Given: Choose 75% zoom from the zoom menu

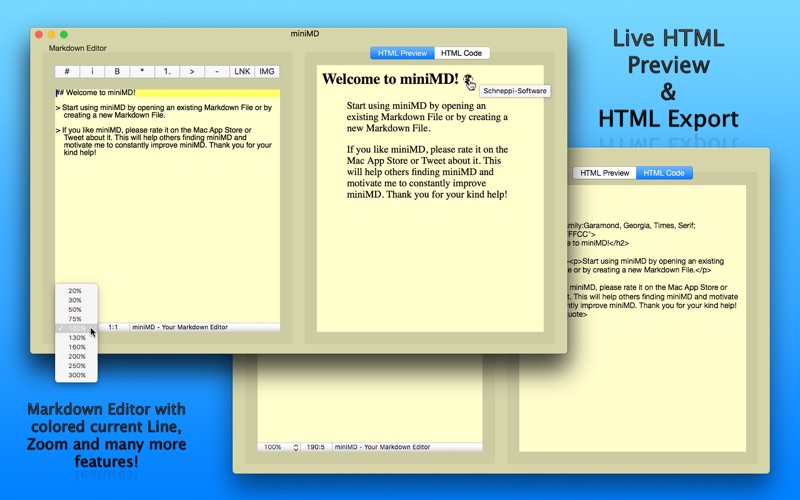Looking at the screenshot, I should tap(76, 319).
